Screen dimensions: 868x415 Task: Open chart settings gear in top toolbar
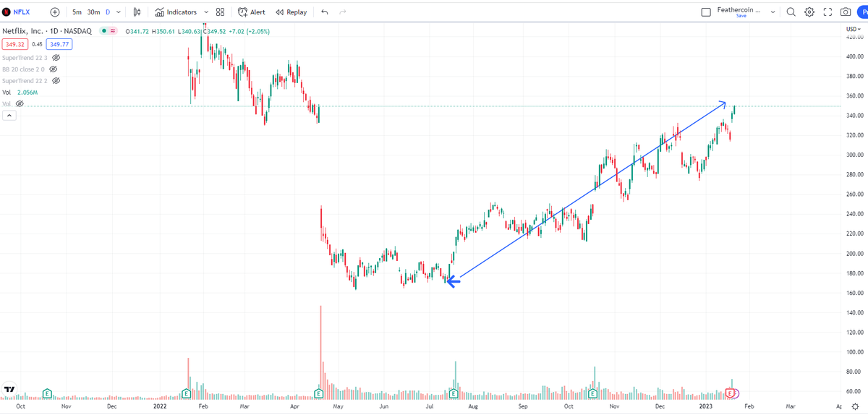coord(809,12)
